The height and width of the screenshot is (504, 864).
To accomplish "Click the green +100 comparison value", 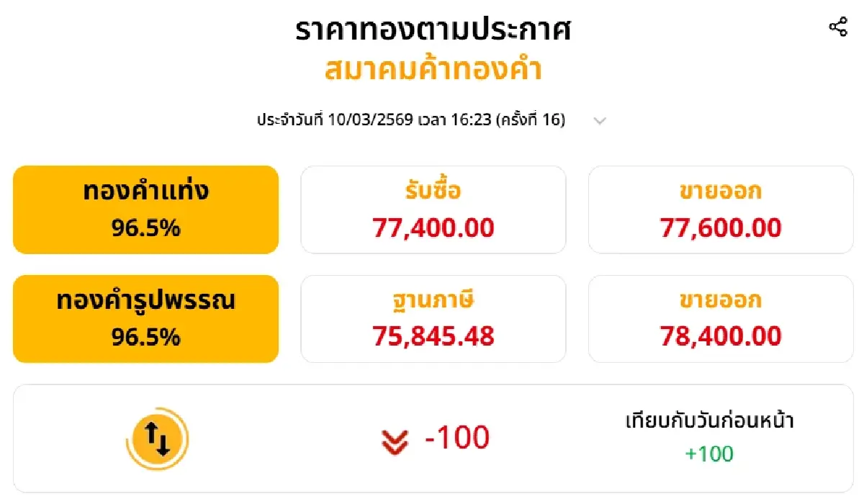I will point(709,454).
